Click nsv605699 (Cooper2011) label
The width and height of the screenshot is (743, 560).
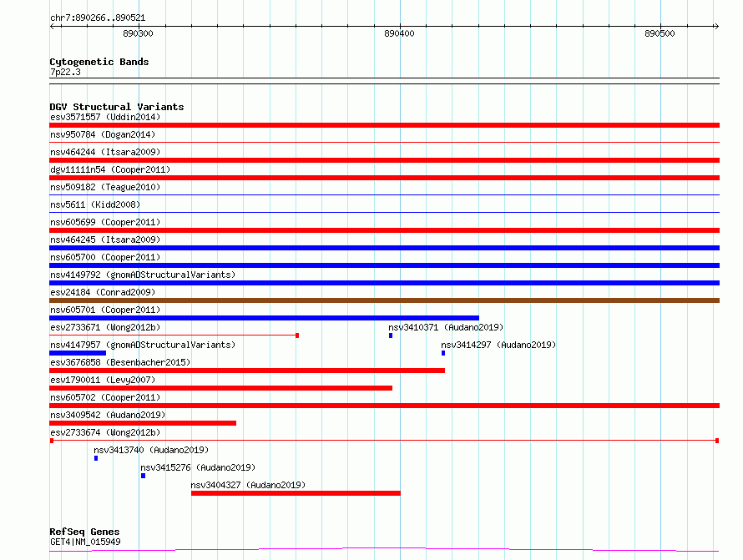click(105, 222)
